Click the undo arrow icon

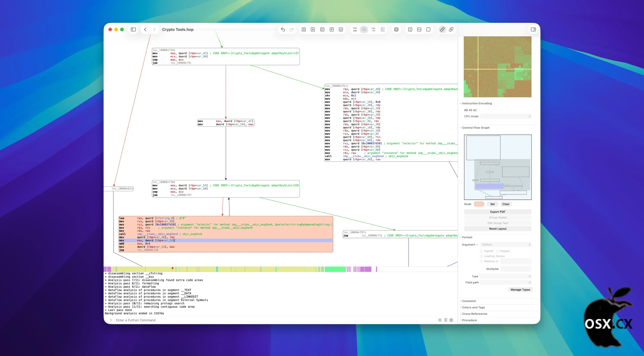283,29
